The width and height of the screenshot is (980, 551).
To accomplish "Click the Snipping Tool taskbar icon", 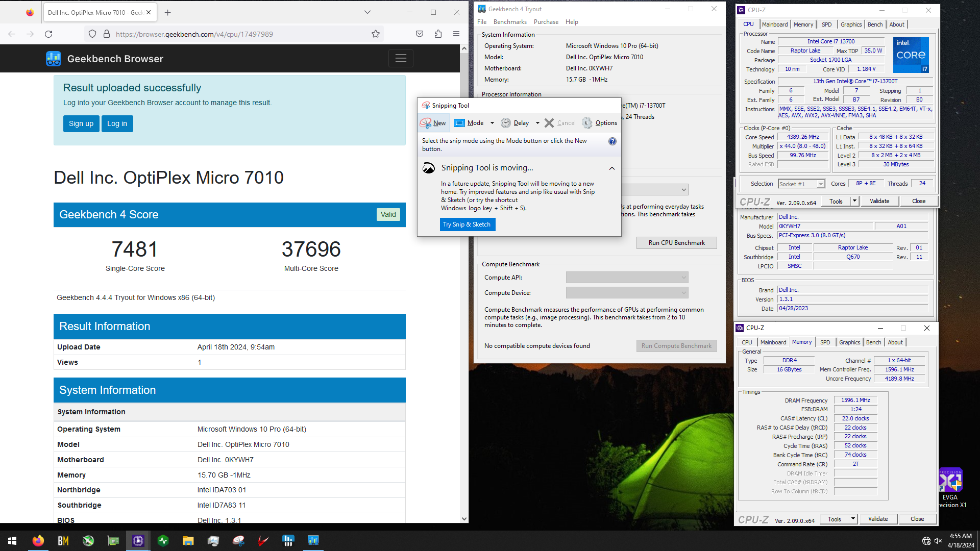I will (x=238, y=540).
